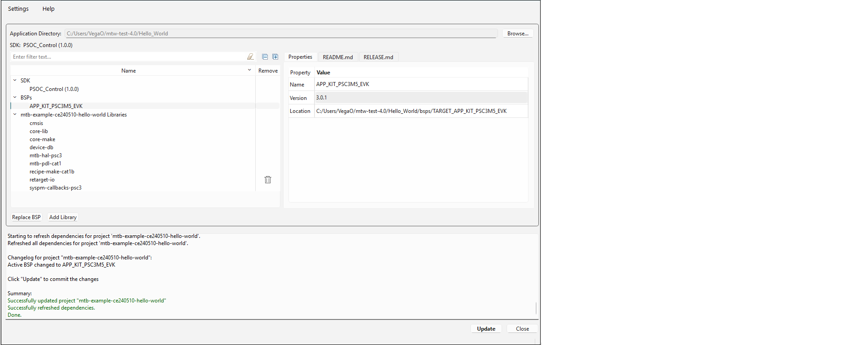Collapse the mtb-example-ce240510-hello-world Libraries node
868x345 pixels.
(x=15, y=114)
